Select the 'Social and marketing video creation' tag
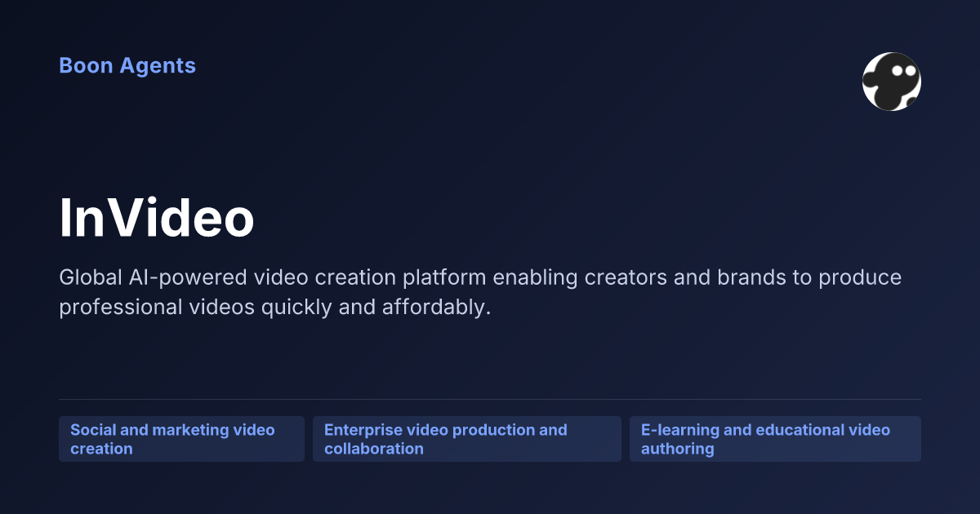 coord(181,439)
